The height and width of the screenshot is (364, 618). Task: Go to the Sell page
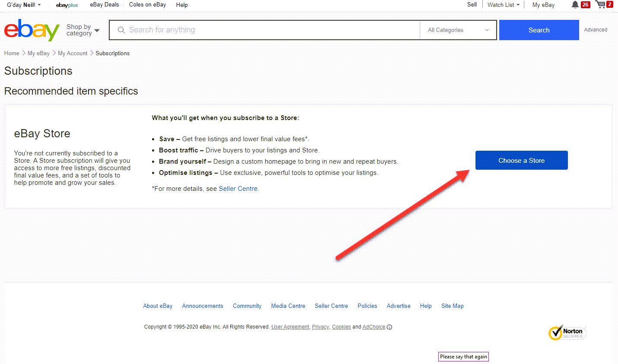(x=472, y=5)
